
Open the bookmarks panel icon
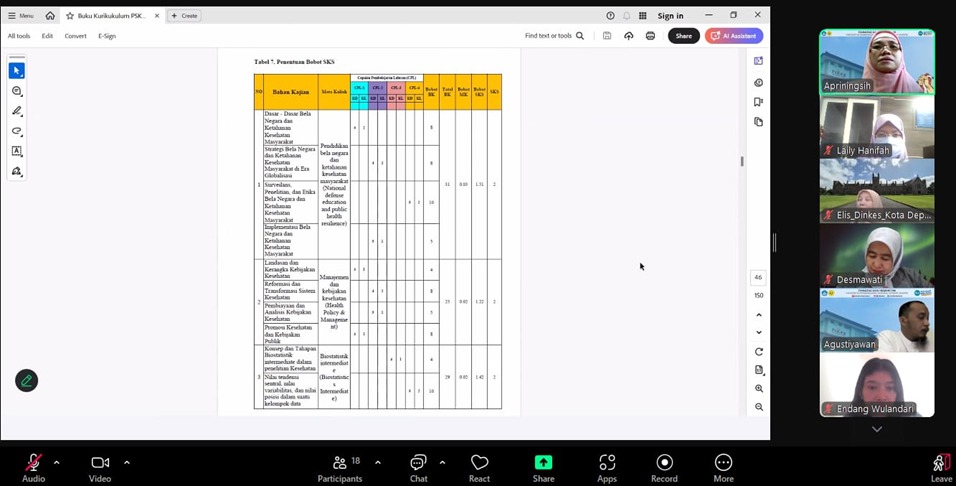(x=759, y=102)
